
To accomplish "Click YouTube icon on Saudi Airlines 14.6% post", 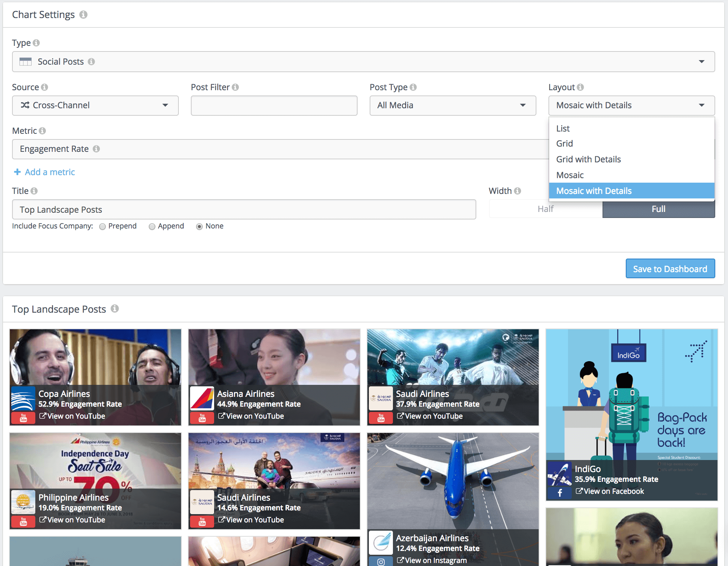I will (202, 522).
